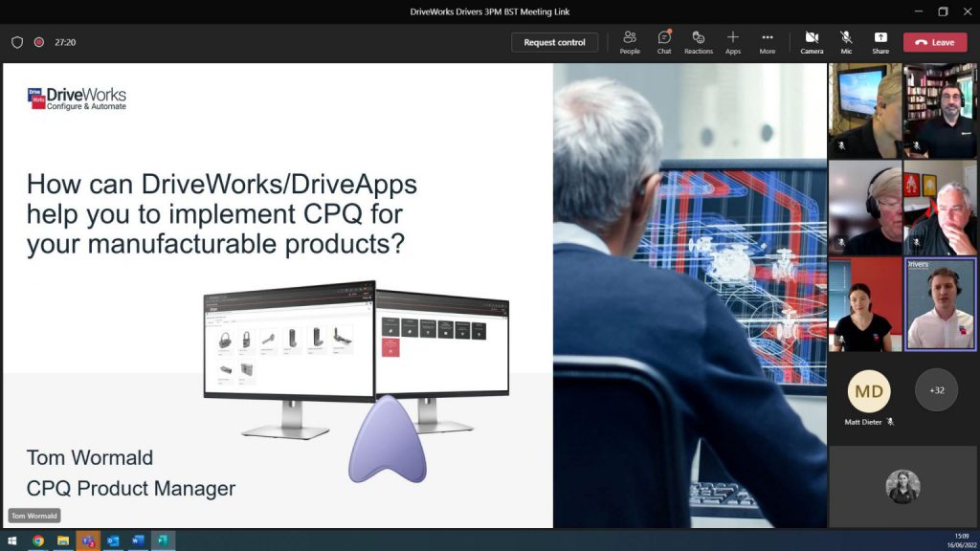Click the Leave meeting button
The height and width of the screenshot is (551, 980).
(x=935, y=42)
